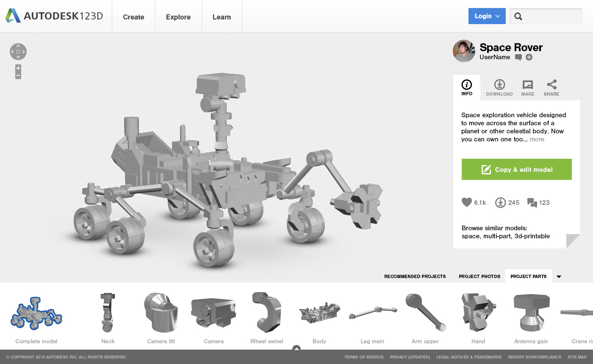Viewport: 593px width, 364px height.
Task: Click the orbit navigation wheel control
Action: coord(18,52)
